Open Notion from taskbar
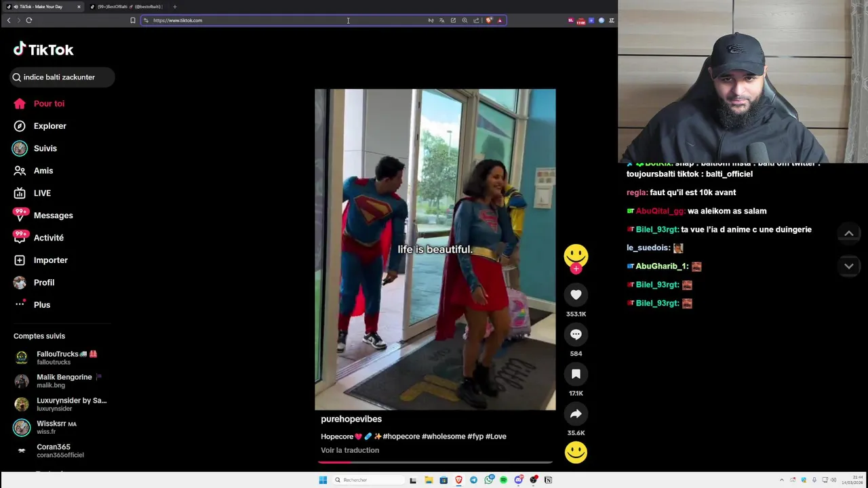 (x=548, y=480)
